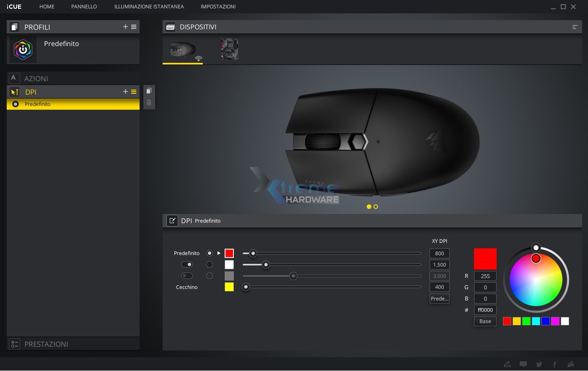The image size is (588, 371).
Task: Toggle the second DPI stage switch
Action: tap(187, 265)
